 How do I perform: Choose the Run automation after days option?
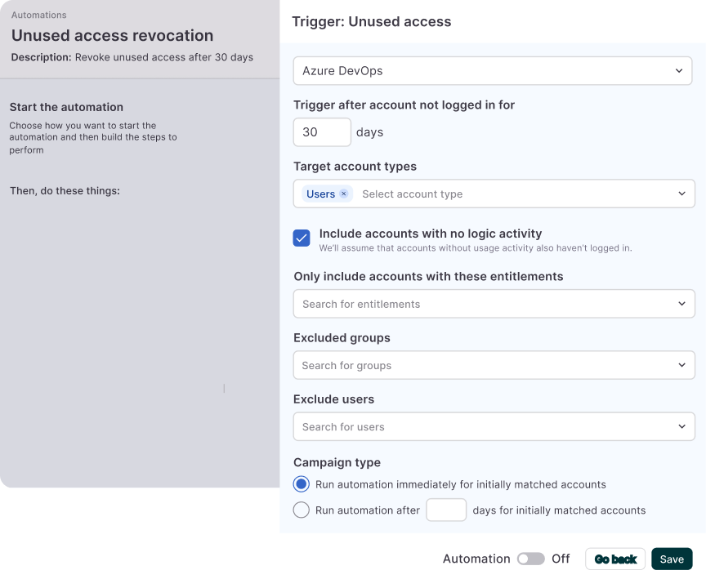301,510
